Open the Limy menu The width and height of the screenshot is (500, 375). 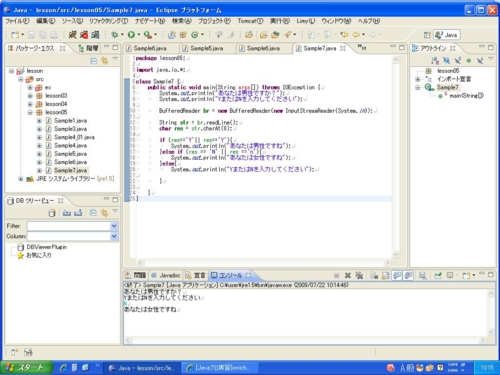pos(306,21)
